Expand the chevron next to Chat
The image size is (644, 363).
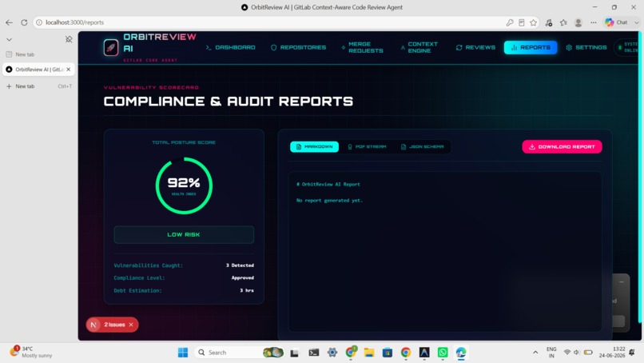636,22
